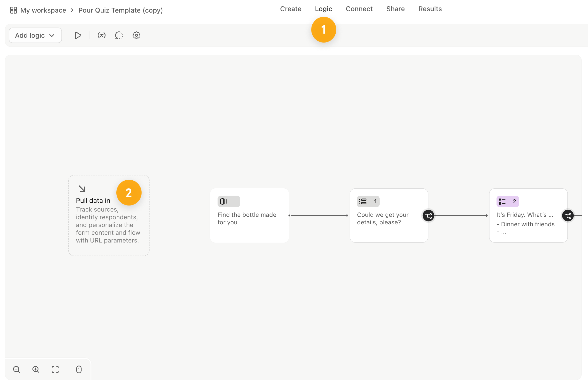
Task: Open the Share tab
Action: pyautogui.click(x=395, y=9)
